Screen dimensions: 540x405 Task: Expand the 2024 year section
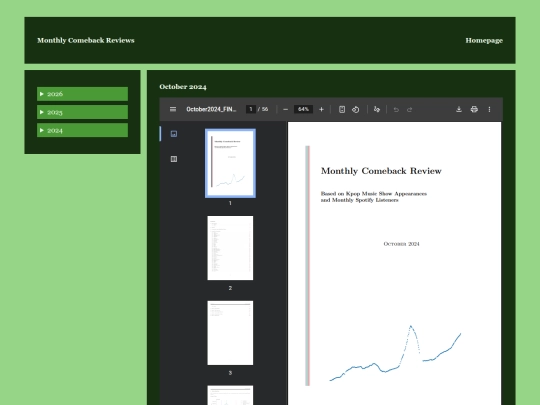[82, 130]
